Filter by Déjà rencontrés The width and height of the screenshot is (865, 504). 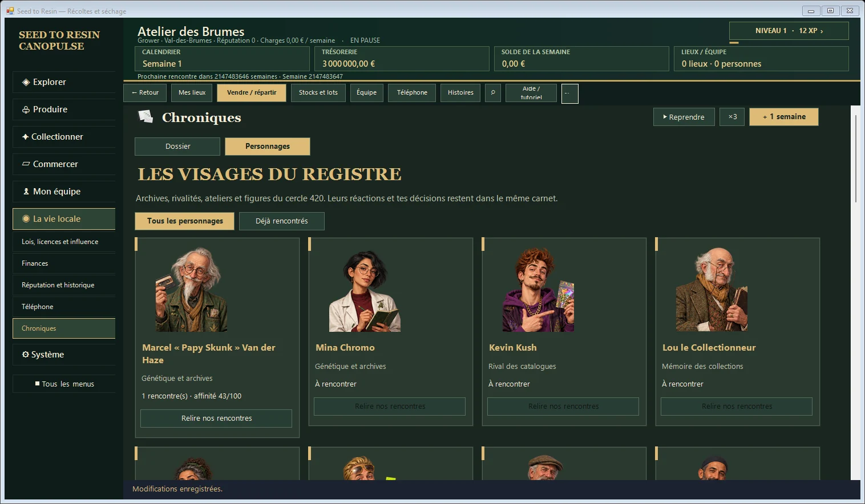(x=282, y=221)
